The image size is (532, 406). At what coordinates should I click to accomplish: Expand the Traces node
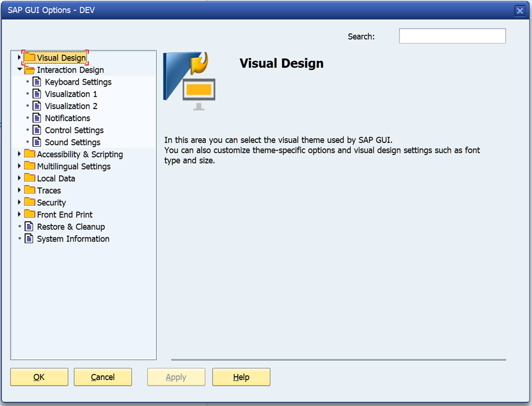pyautogui.click(x=19, y=190)
